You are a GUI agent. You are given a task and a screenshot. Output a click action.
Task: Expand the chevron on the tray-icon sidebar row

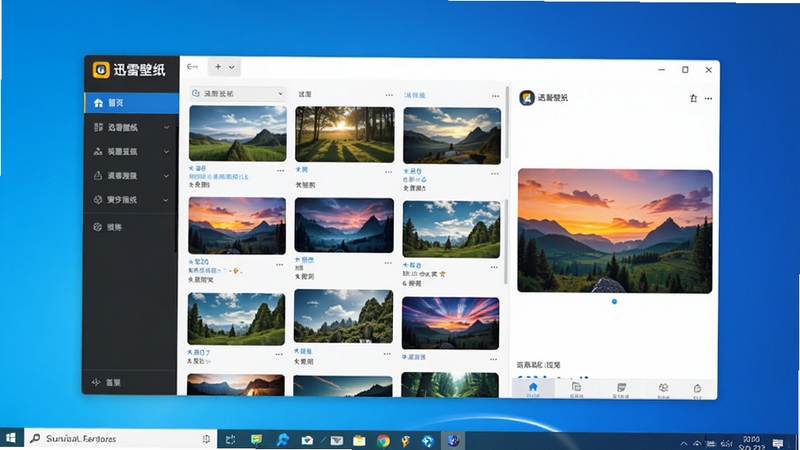pos(166,176)
